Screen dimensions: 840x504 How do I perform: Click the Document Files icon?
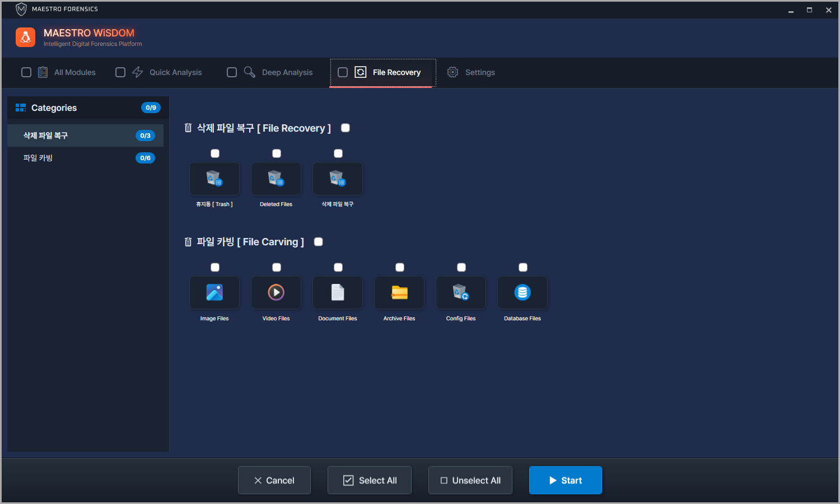(338, 292)
